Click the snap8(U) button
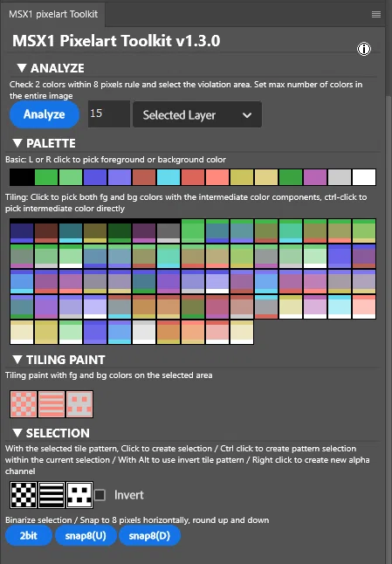This screenshot has width=392, height=564. [x=86, y=535]
